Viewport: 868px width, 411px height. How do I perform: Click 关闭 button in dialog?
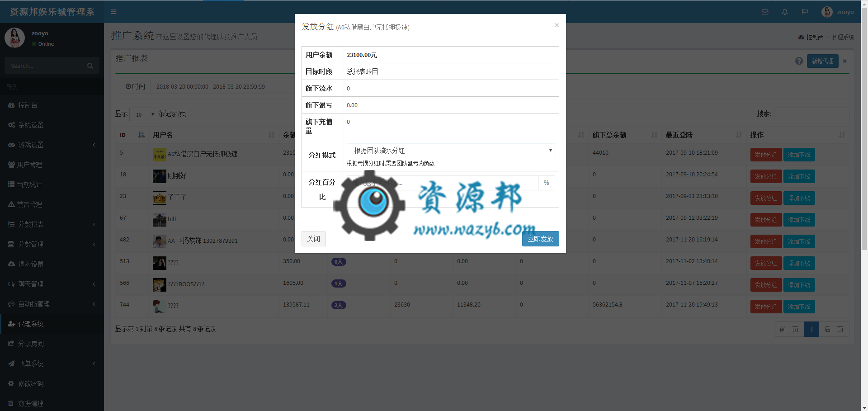(314, 239)
